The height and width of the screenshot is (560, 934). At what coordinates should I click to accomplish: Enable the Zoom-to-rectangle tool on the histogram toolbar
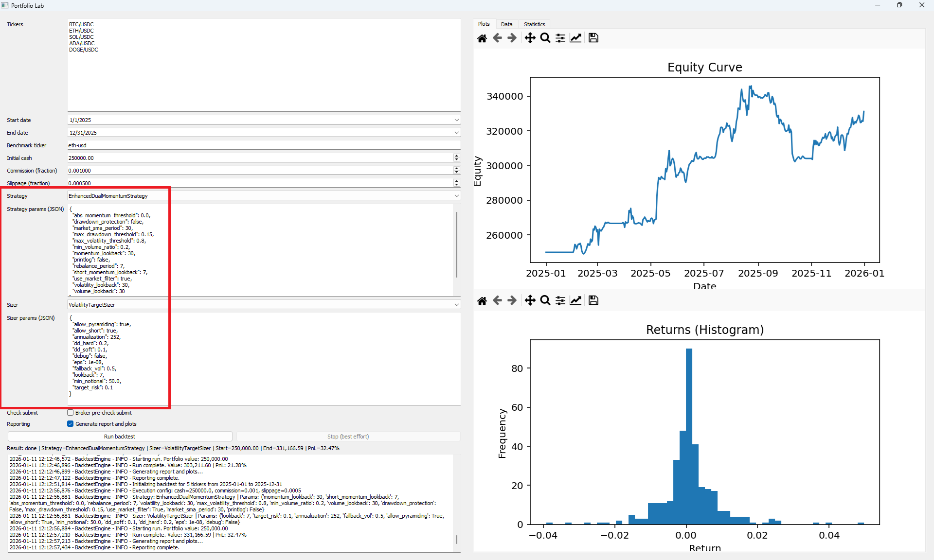pyautogui.click(x=545, y=300)
